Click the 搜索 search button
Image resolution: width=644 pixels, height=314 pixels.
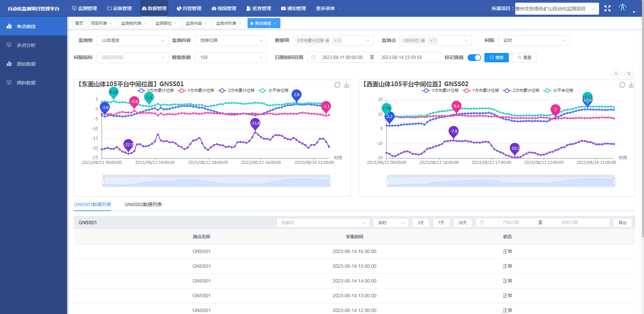[496, 58]
